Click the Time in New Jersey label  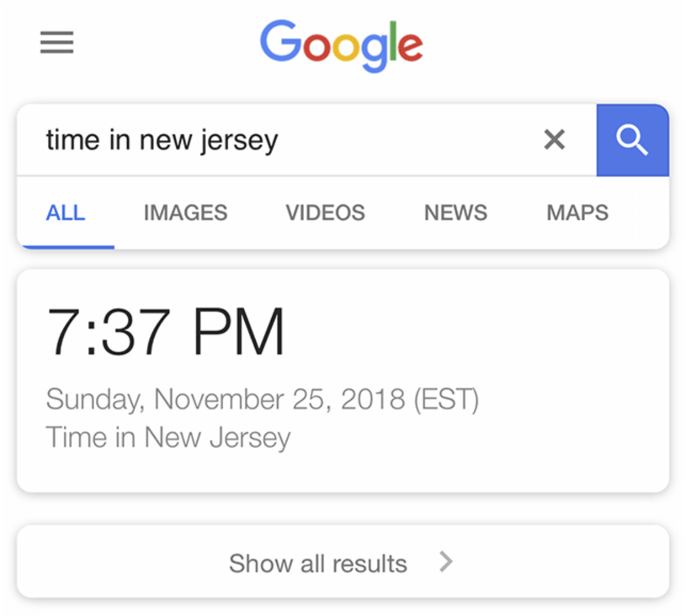point(168,437)
